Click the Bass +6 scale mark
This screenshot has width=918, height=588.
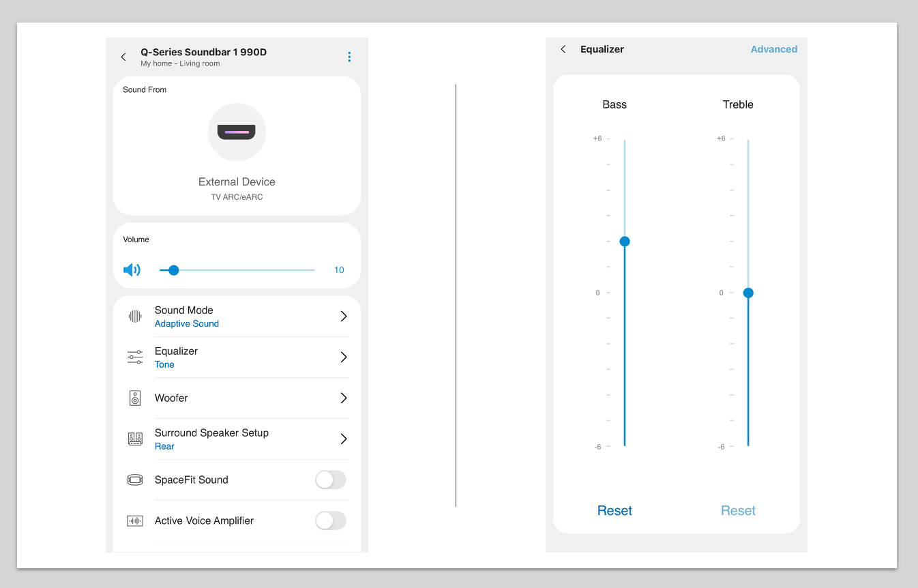click(597, 138)
